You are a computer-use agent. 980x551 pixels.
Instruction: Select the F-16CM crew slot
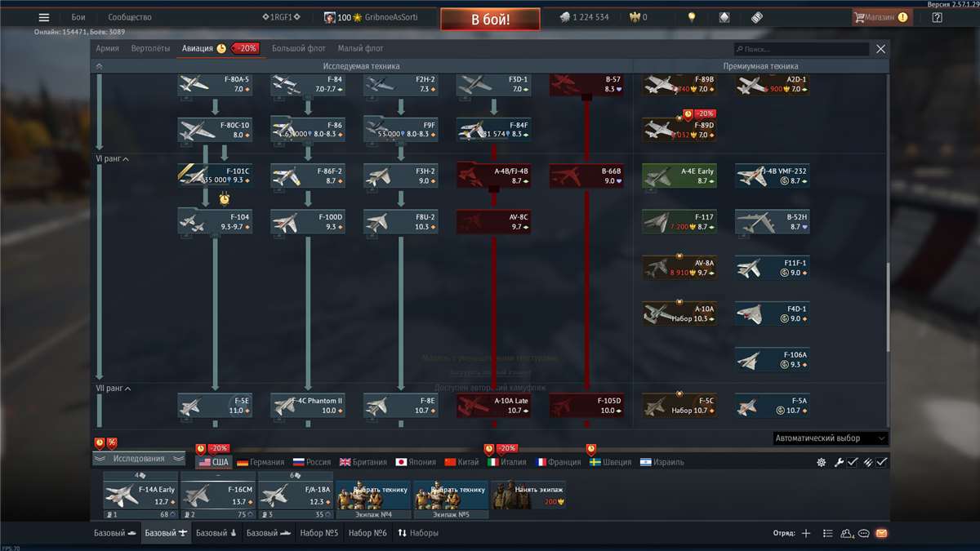218,495
